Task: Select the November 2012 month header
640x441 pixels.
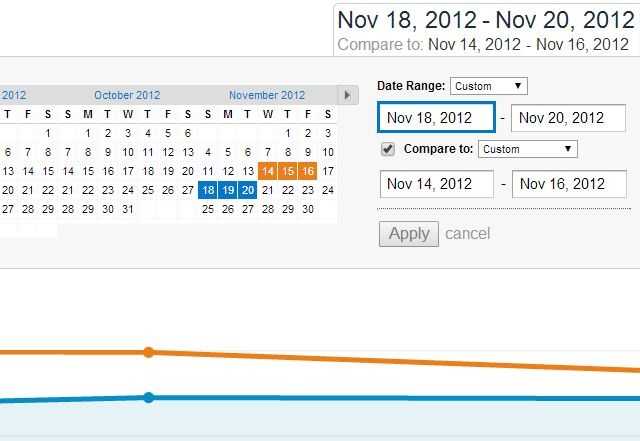Action: coord(267,95)
